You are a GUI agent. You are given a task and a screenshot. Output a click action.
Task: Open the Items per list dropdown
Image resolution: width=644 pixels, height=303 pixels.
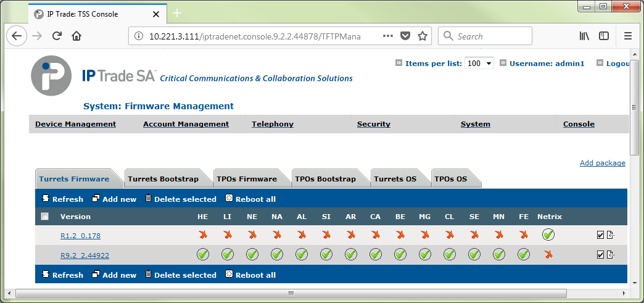coord(479,64)
